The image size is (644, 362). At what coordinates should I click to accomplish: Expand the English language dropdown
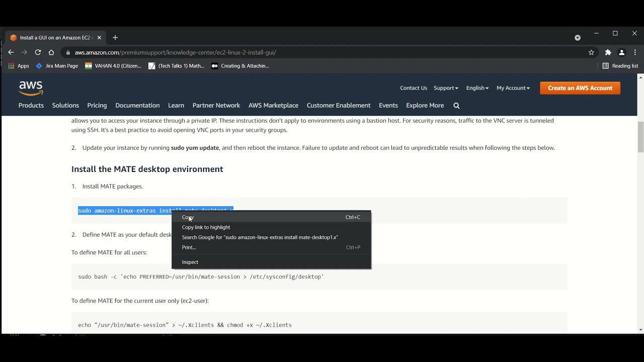point(477,88)
